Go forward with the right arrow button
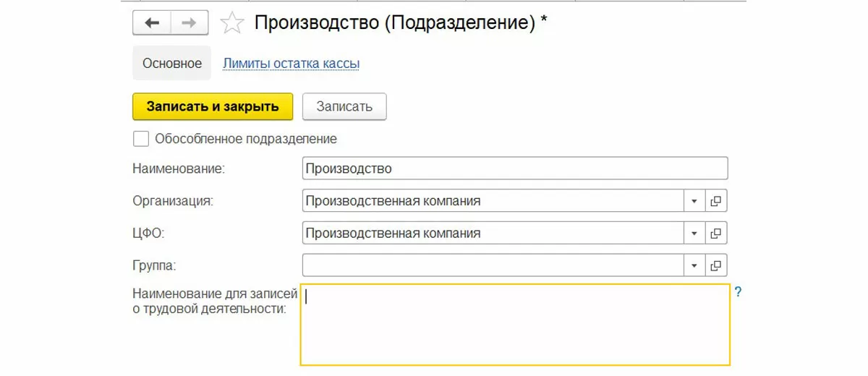The height and width of the screenshot is (376, 868). 190,23
